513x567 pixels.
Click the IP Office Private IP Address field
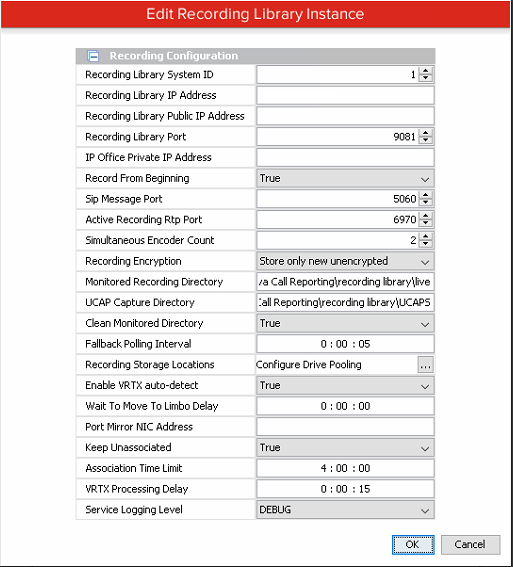345,158
